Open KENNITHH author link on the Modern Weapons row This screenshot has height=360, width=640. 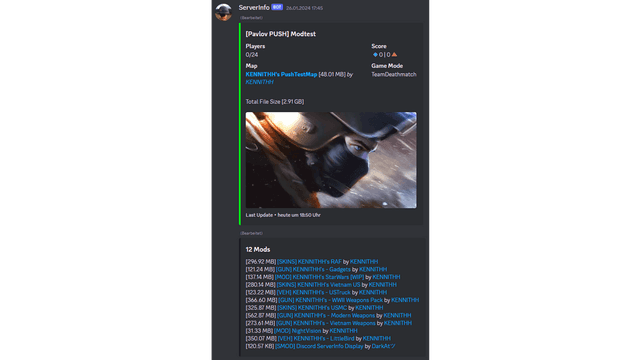tap(397, 316)
